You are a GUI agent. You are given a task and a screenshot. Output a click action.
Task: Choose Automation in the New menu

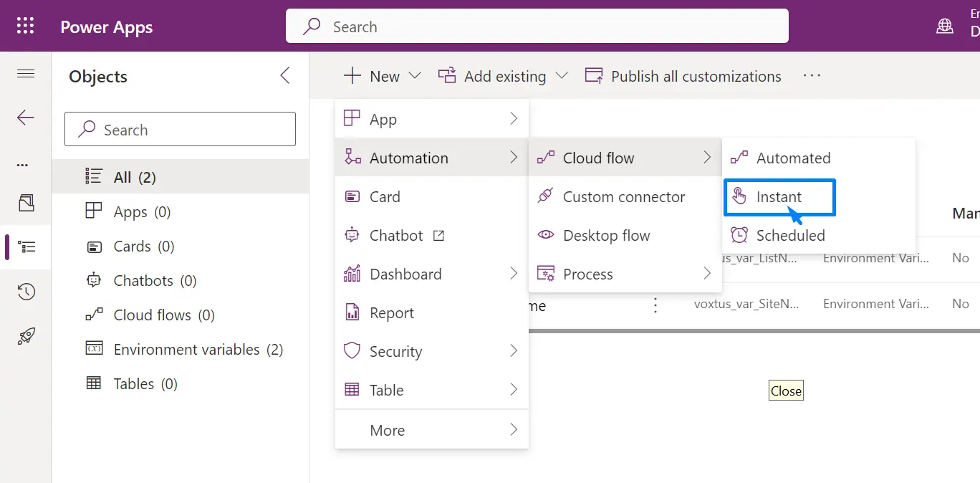click(432, 158)
